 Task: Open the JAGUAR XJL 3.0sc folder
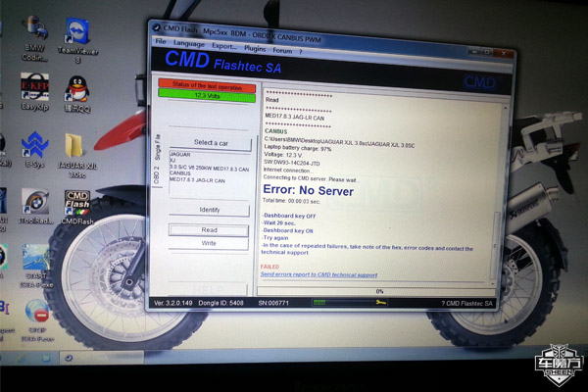[76, 156]
